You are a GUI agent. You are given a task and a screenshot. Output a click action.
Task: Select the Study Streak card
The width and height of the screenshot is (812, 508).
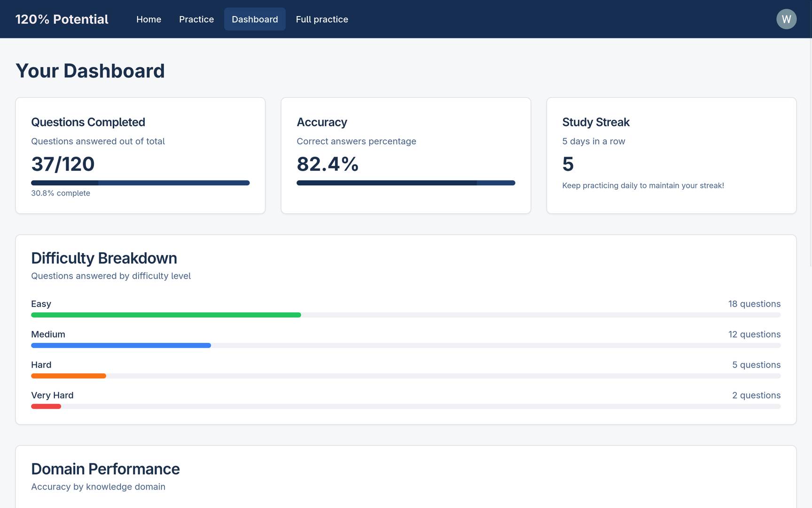pos(671,156)
